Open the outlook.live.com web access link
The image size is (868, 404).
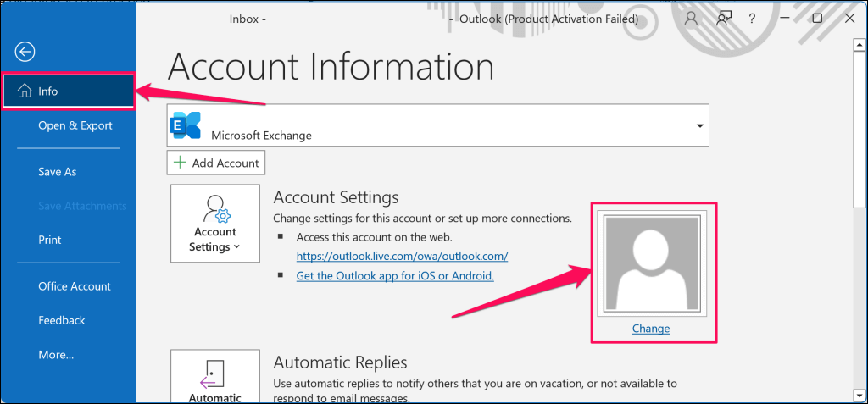[x=401, y=256]
